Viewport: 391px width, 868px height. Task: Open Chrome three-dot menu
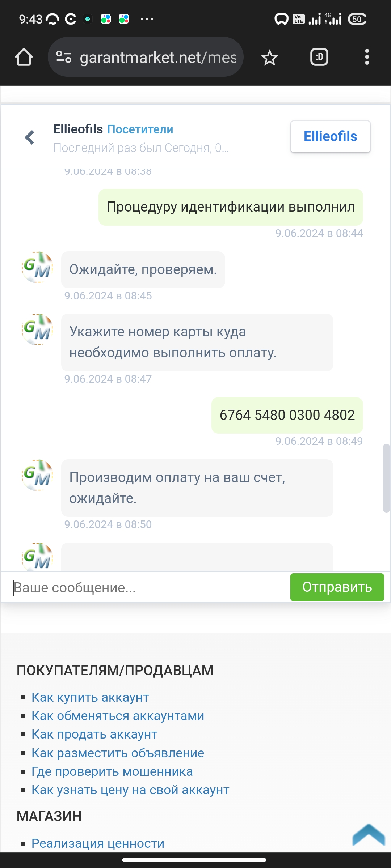(x=367, y=57)
